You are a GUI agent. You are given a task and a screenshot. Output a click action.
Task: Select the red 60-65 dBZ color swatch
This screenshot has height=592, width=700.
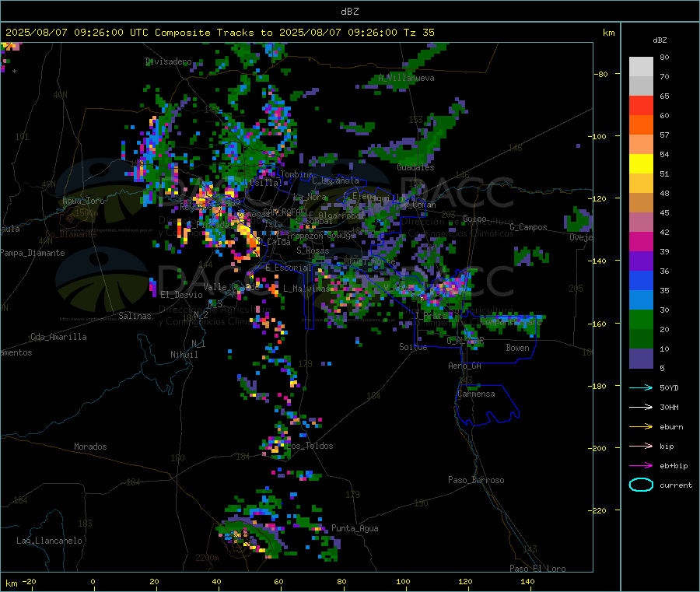641,105
